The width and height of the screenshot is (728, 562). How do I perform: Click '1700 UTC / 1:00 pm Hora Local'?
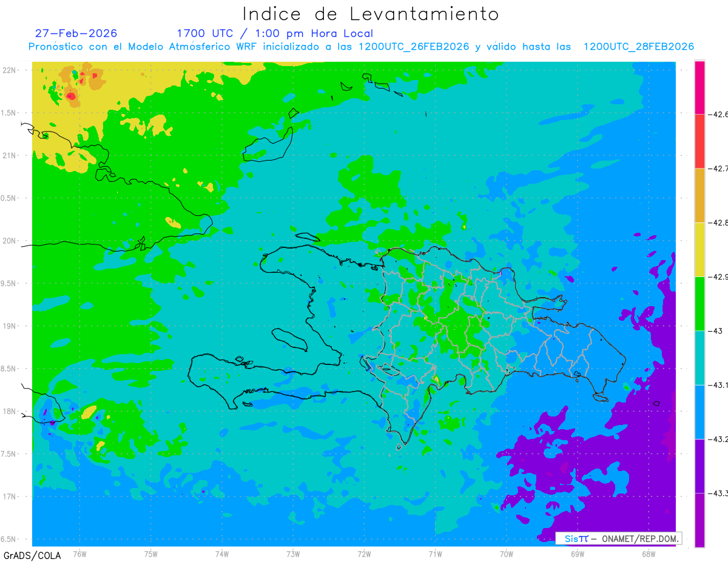tap(275, 33)
